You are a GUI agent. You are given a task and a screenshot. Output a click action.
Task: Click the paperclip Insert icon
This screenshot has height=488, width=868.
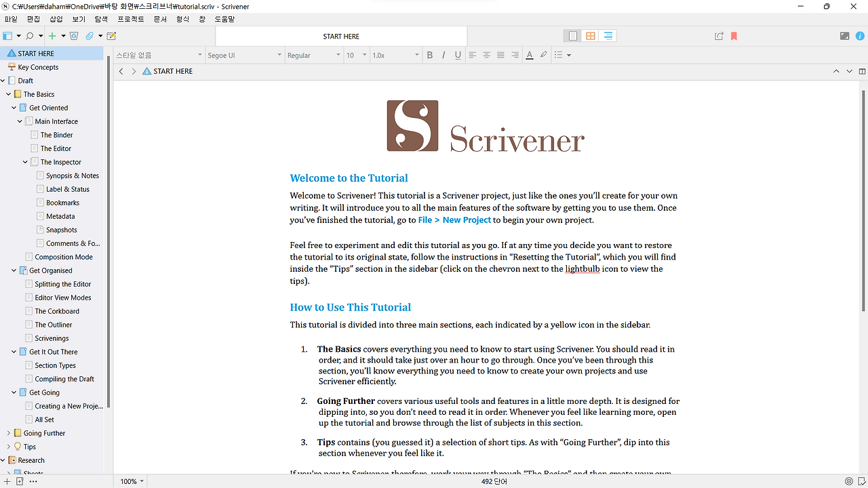90,36
